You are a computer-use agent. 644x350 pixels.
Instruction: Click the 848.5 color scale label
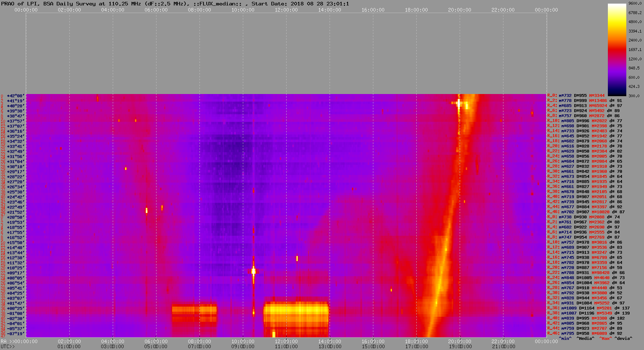634,68
